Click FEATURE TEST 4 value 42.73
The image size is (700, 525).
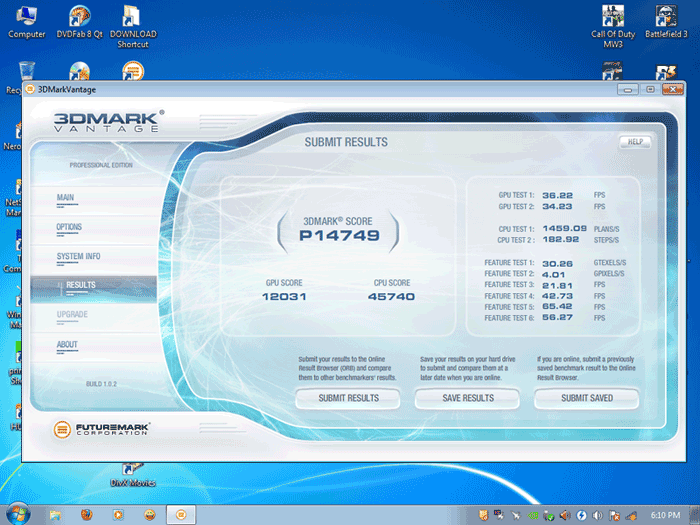point(557,296)
